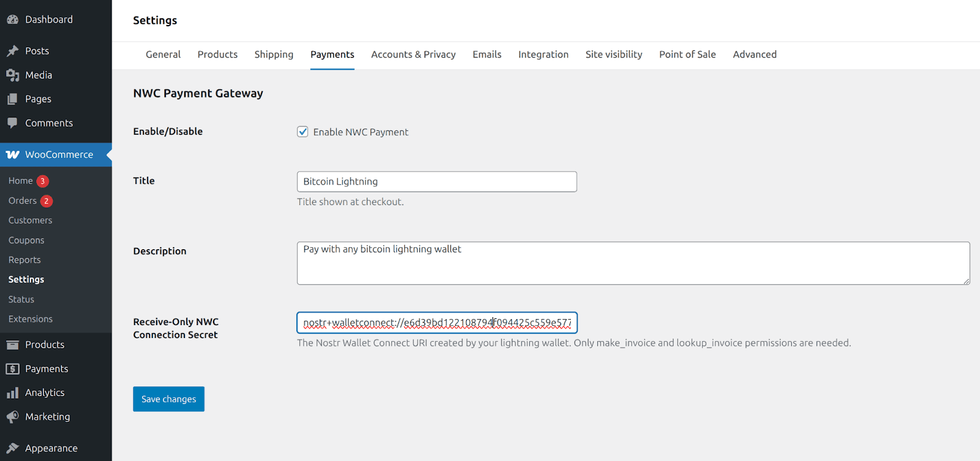Open the Dashboard icon in sidebar
The image size is (980, 461).
pyautogui.click(x=12, y=20)
